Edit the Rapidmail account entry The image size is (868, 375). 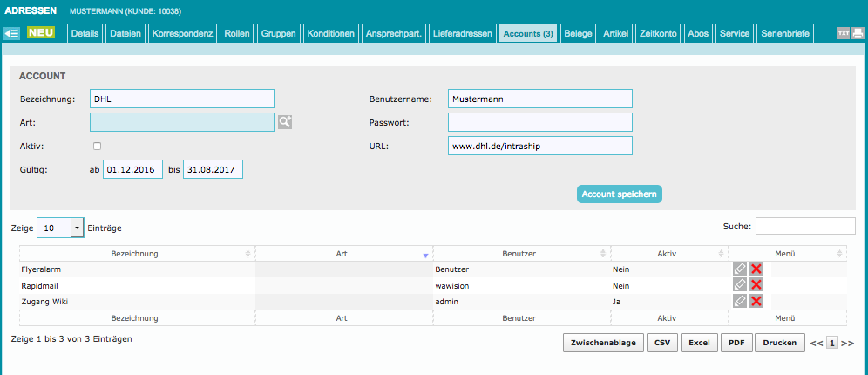[x=740, y=285]
